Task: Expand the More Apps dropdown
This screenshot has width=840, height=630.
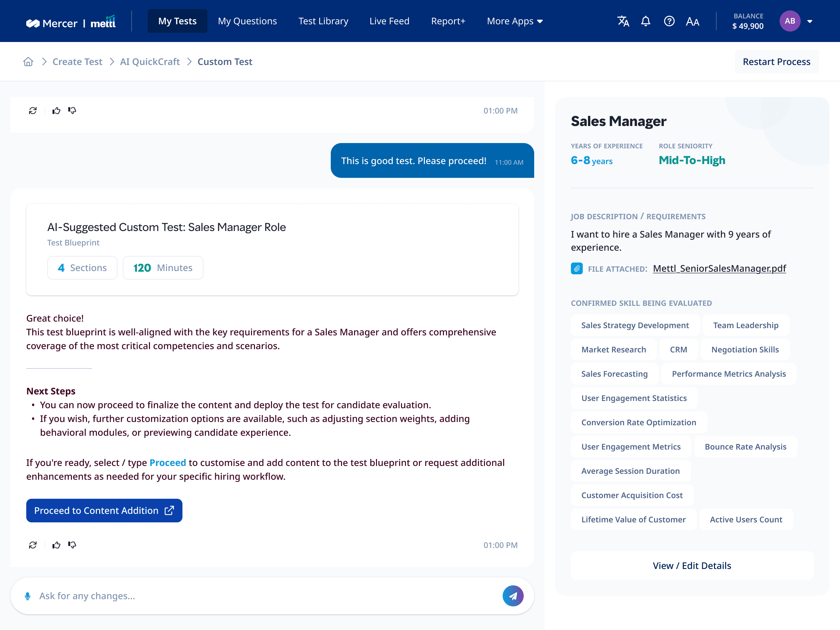Action: pyautogui.click(x=514, y=21)
